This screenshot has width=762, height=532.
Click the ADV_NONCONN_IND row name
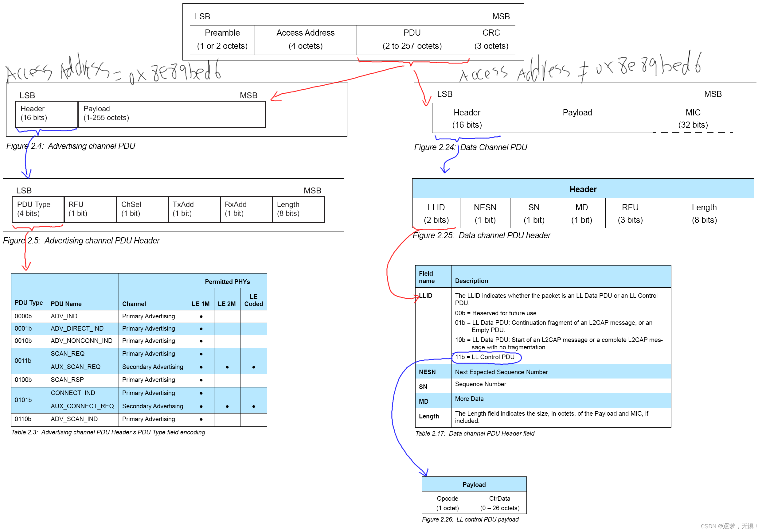pos(82,341)
